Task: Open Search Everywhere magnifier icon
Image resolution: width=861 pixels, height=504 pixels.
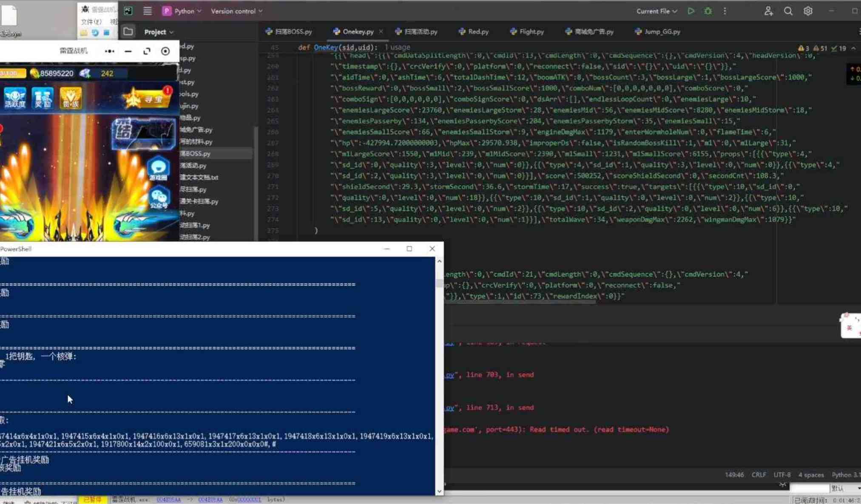Action: (x=788, y=11)
